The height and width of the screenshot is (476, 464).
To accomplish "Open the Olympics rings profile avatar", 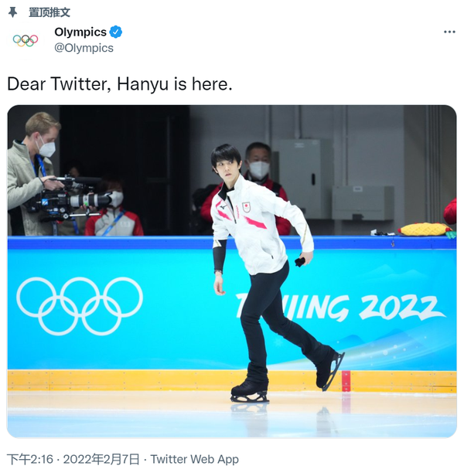I will 26,39.
